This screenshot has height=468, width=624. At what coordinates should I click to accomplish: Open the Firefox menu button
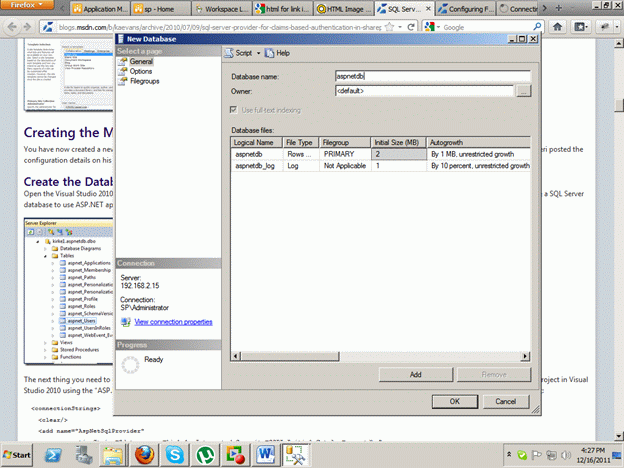pos(26,5)
